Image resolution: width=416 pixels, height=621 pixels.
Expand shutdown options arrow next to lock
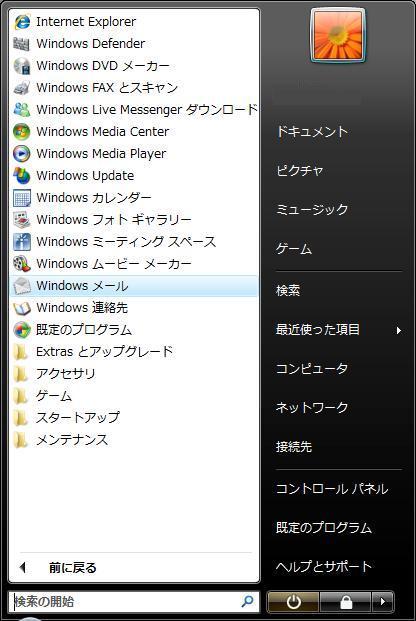(383, 602)
